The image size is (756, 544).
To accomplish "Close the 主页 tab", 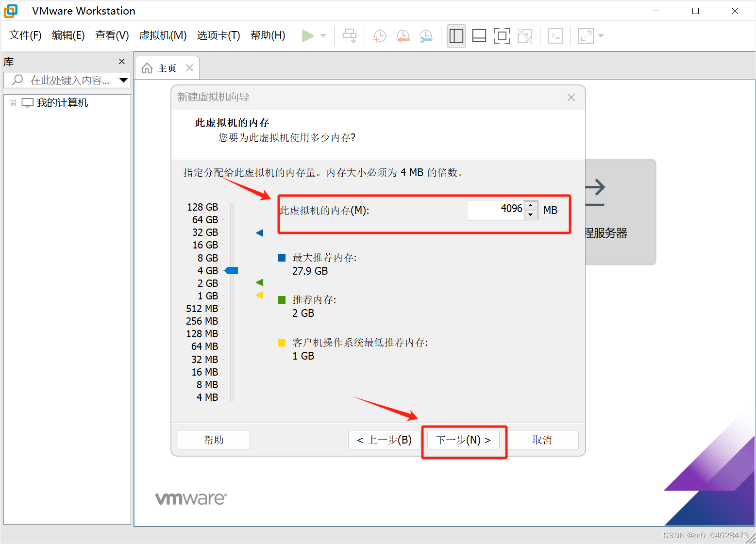I will coord(190,68).
